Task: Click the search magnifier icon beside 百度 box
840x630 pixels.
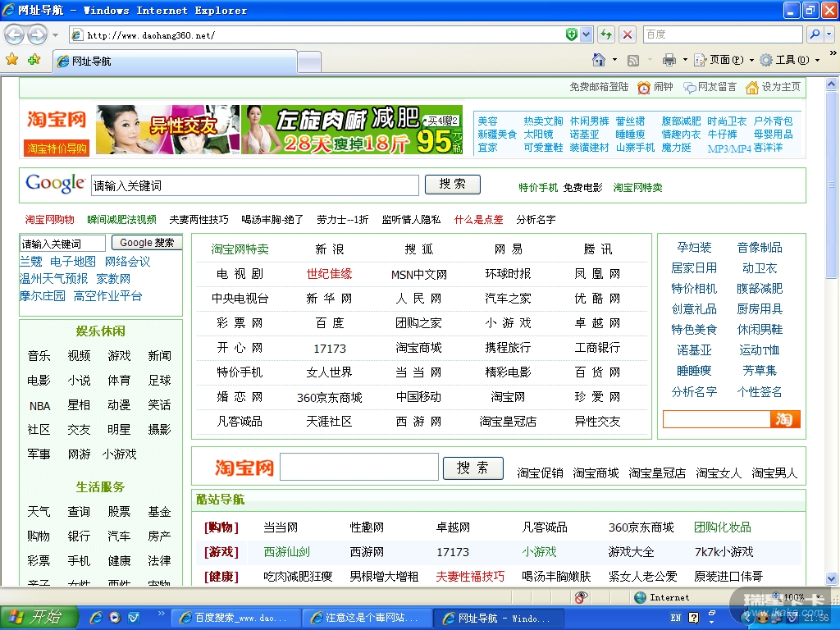Action: click(813, 34)
